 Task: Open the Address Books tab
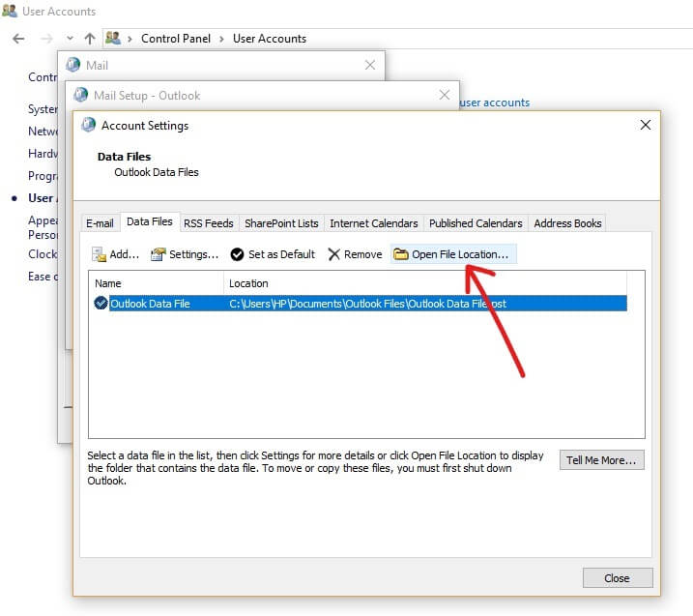[x=567, y=223]
